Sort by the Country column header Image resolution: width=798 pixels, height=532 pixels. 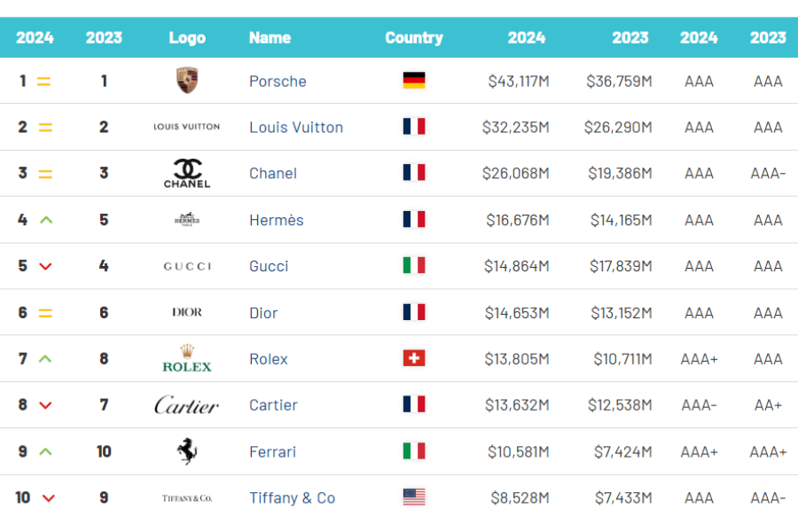414,37
